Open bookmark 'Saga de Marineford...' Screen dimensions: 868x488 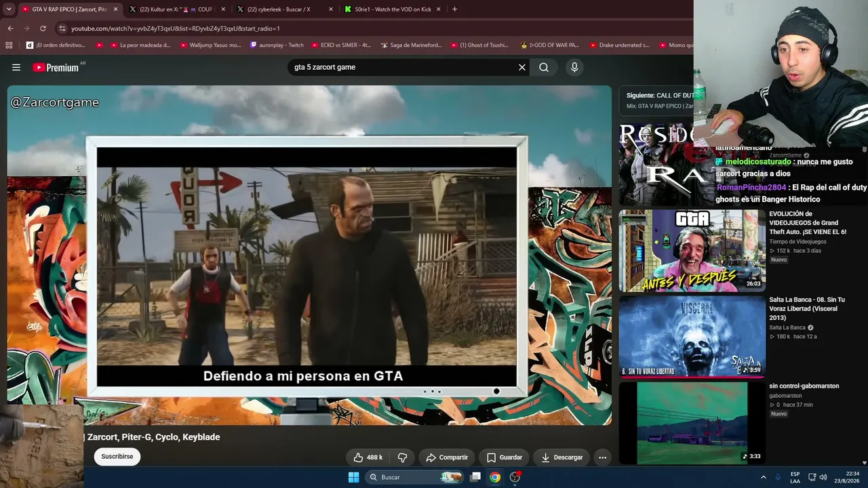[x=411, y=45]
